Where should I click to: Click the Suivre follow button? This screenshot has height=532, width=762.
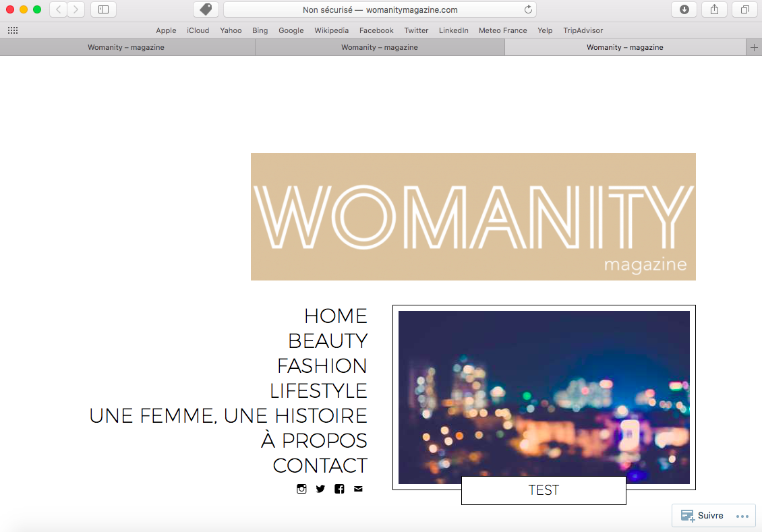click(703, 516)
